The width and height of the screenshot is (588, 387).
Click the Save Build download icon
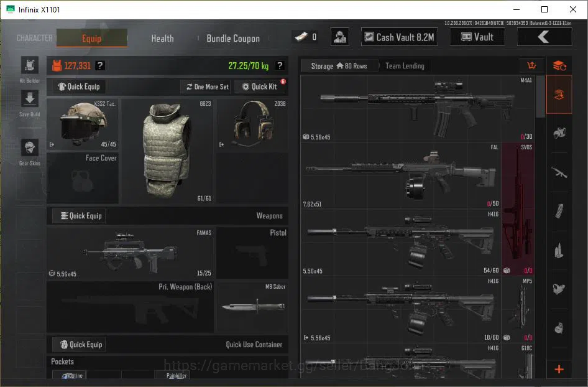pyautogui.click(x=30, y=99)
